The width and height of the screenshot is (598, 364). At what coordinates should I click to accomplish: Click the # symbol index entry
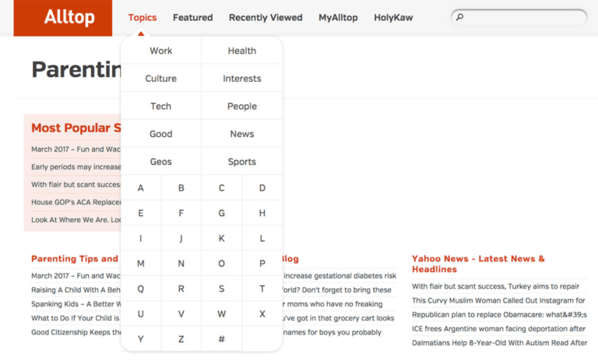click(x=222, y=339)
